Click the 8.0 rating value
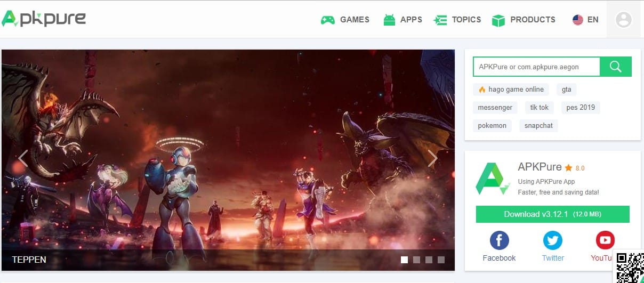Image resolution: width=644 pixels, height=283 pixels. [580, 168]
